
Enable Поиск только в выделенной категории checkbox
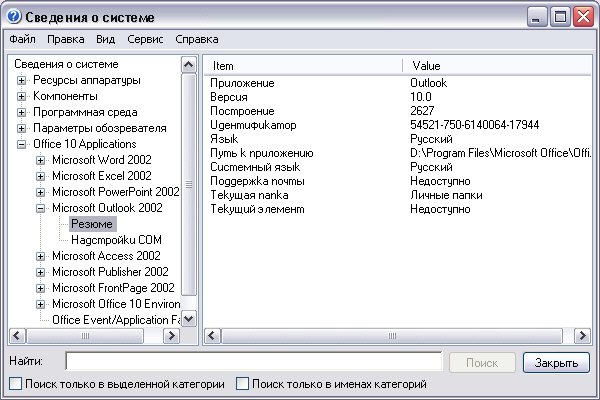pos(15,384)
